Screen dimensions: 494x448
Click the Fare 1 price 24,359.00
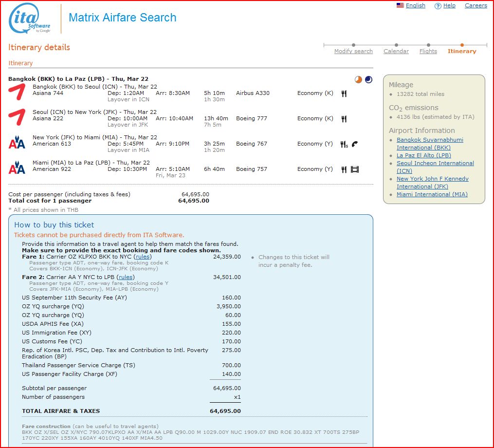tap(227, 257)
